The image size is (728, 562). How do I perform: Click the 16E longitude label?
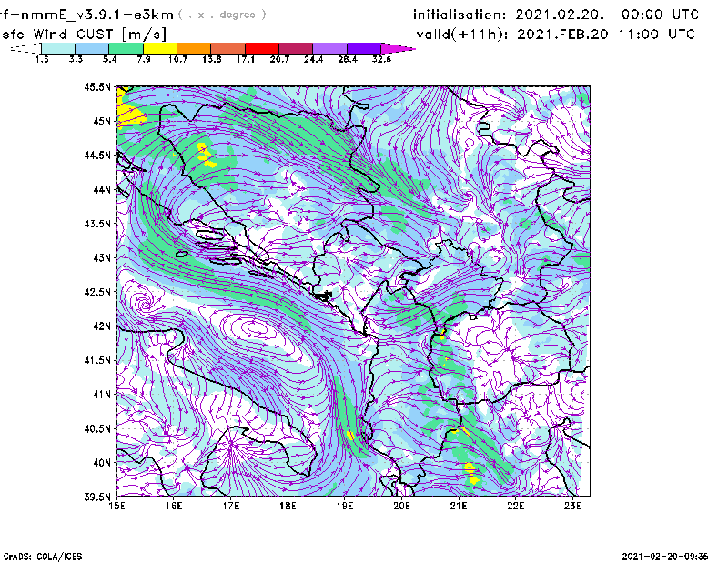point(174,506)
